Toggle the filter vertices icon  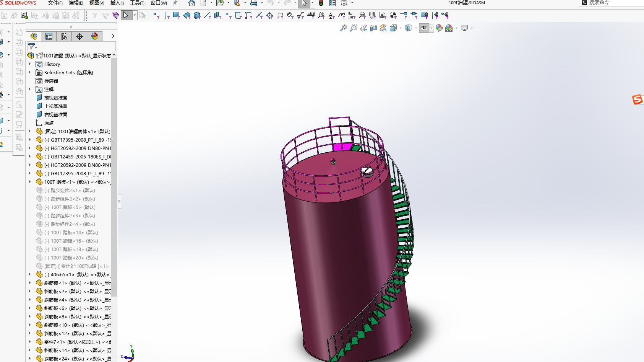(156, 15)
